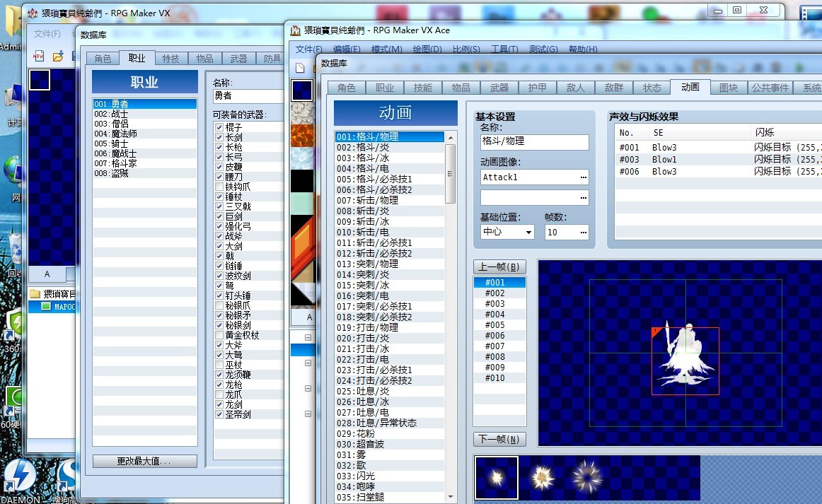
Task: Select the black tile in VX Ace palette
Action: click(x=303, y=181)
